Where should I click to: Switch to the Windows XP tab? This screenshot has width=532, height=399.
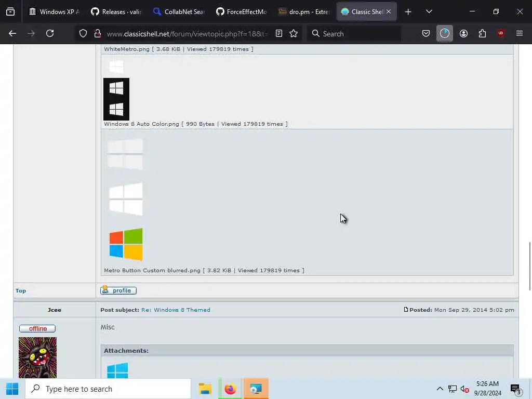(x=54, y=12)
